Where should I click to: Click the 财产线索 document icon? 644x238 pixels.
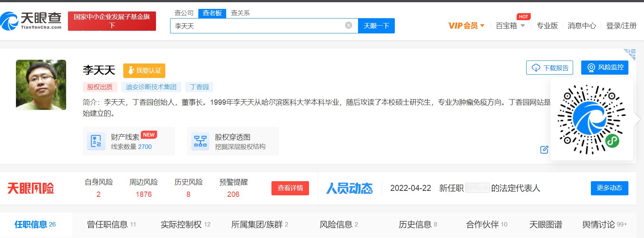96,141
